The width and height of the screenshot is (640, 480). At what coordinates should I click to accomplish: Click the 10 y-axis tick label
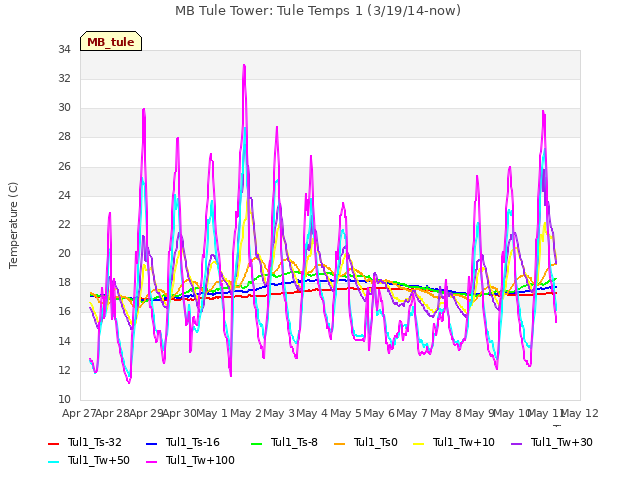(64, 400)
